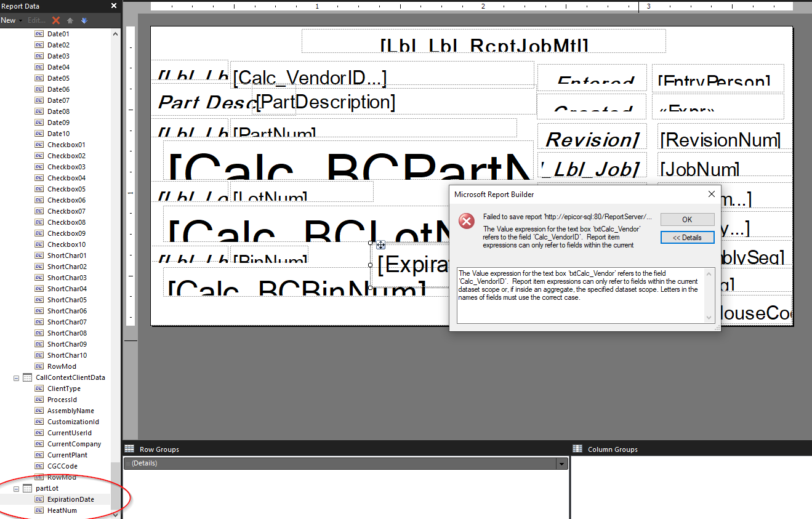The height and width of the screenshot is (519, 812).
Task: Click the Column Groups pane icon
Action: tap(577, 449)
